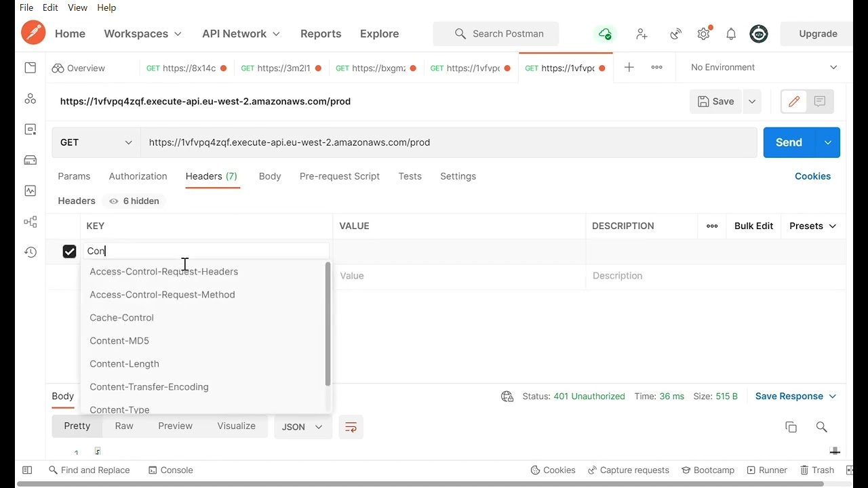Change the GET method dropdown
Screen dimensions: 868x488
96,142
